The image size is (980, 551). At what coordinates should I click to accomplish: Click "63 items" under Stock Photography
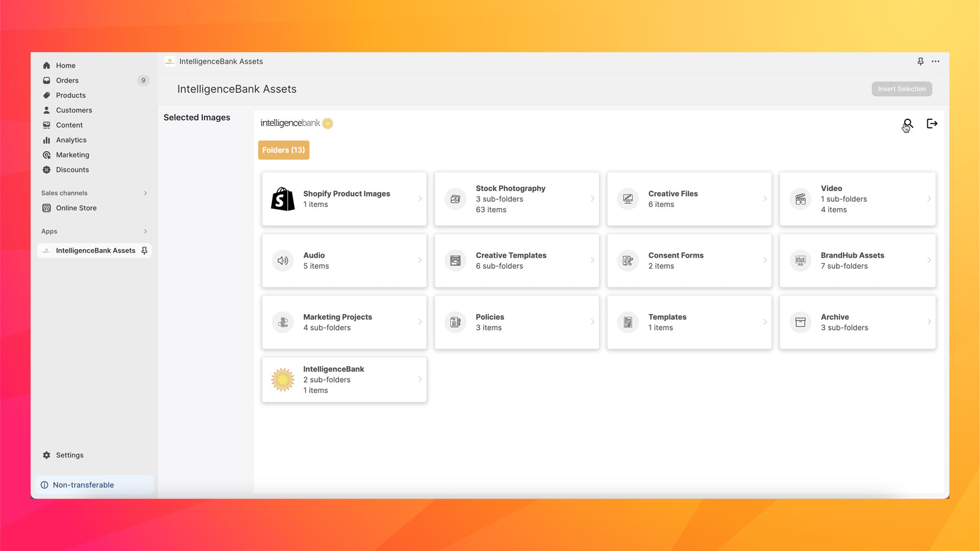(x=491, y=210)
